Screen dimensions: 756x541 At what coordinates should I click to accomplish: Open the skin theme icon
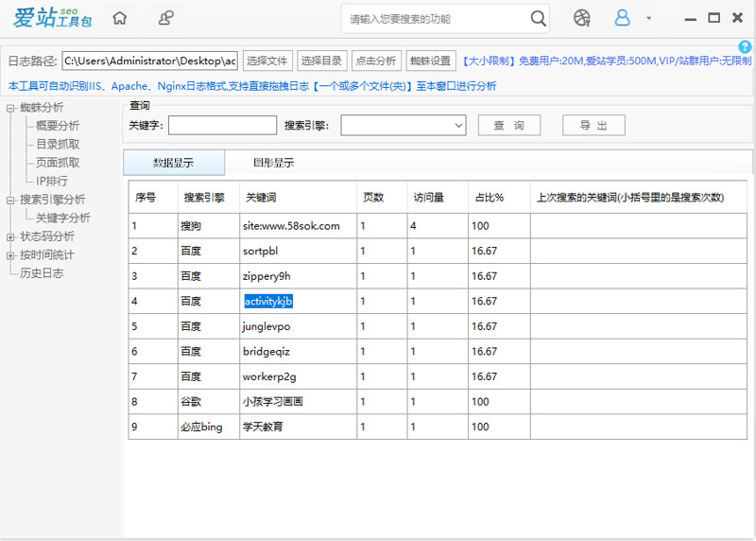[x=582, y=18]
